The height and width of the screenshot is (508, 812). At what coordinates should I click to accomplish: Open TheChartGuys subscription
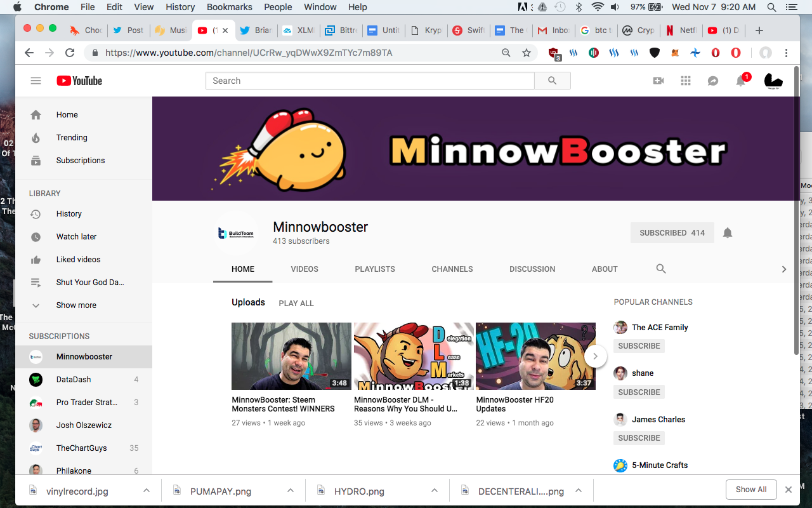coord(84,448)
